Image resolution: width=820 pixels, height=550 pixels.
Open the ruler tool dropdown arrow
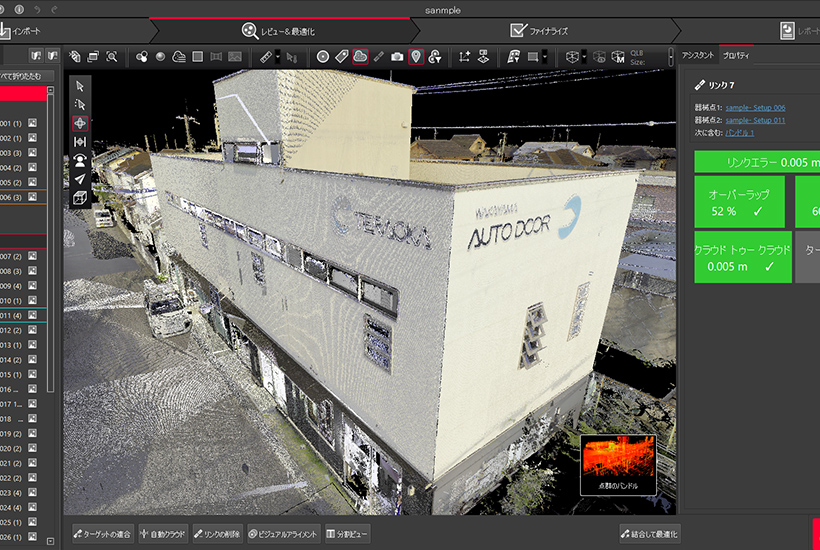click(278, 56)
